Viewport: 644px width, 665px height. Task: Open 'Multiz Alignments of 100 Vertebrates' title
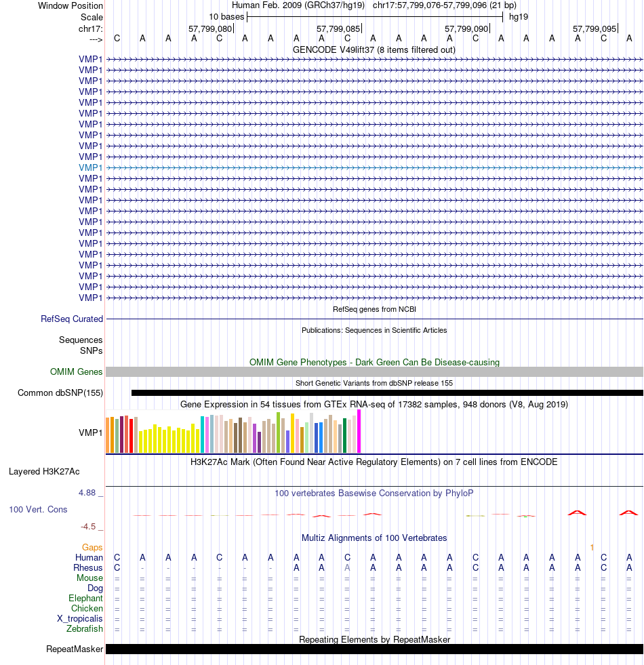pos(374,538)
